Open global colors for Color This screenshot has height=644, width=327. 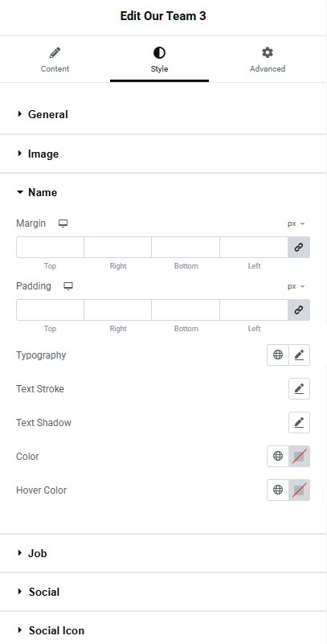pyautogui.click(x=278, y=456)
